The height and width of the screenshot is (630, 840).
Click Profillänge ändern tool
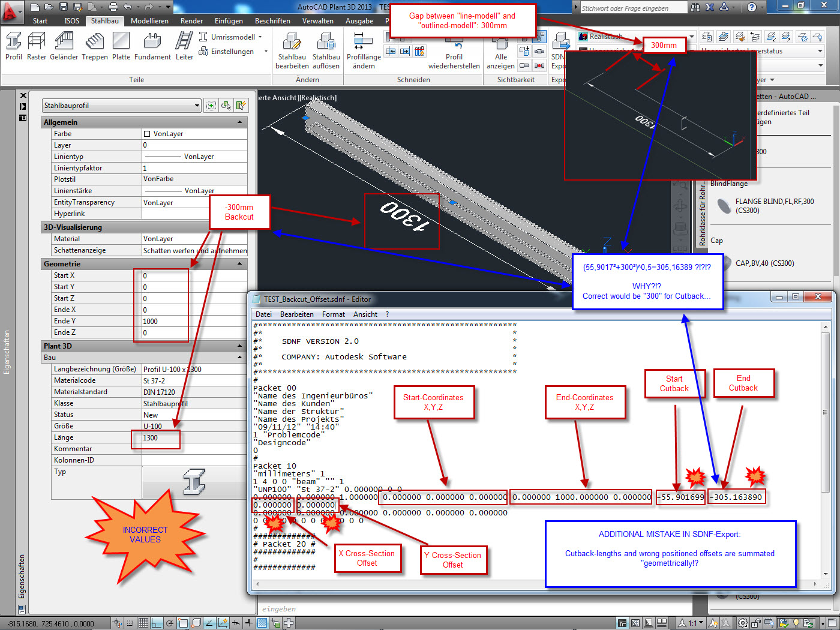click(364, 50)
